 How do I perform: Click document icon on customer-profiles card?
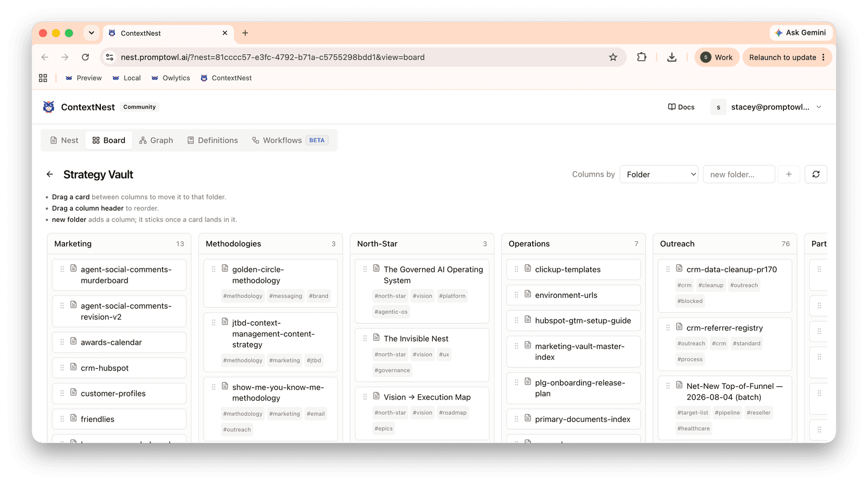(73, 392)
